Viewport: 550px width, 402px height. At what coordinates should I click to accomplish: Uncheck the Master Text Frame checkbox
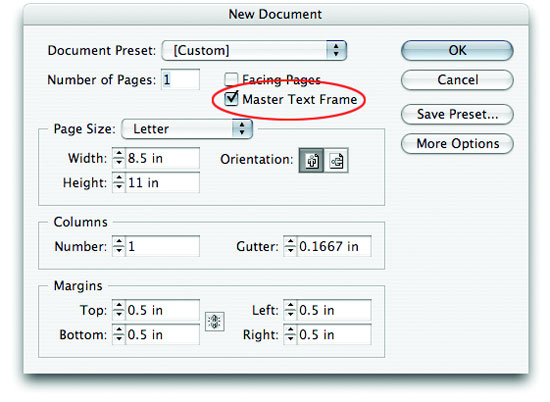click(231, 99)
